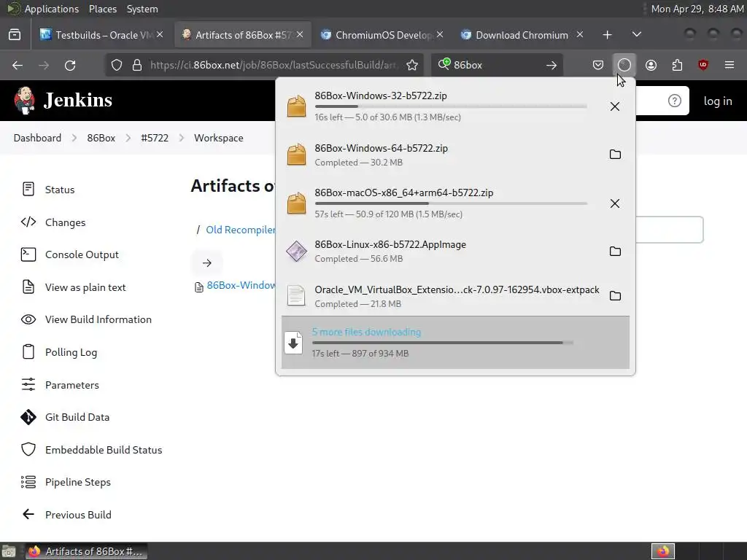Expand the list all tabs chevron

636,35
